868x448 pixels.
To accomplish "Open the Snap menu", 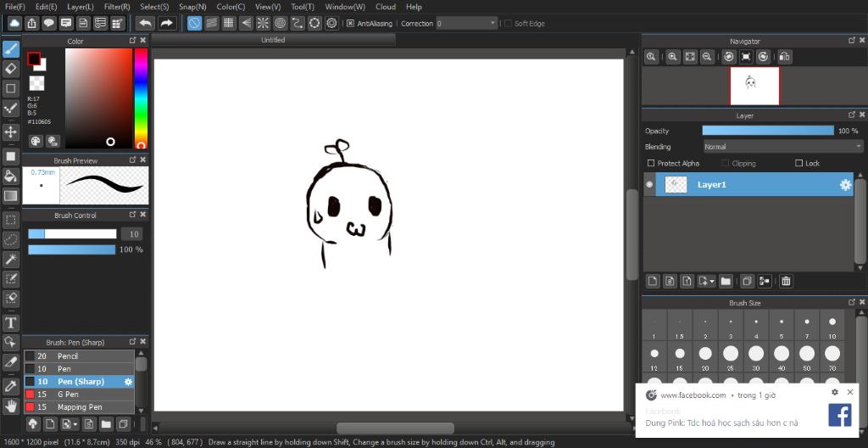I will coord(192,7).
